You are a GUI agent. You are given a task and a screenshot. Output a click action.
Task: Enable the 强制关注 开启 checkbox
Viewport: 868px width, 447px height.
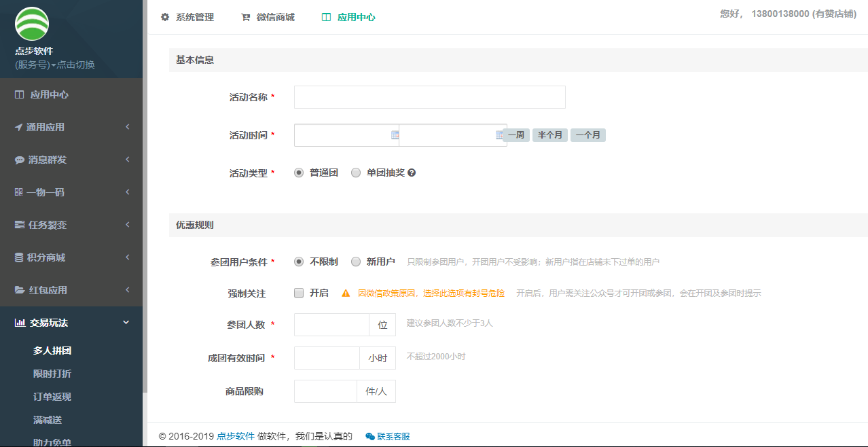299,293
